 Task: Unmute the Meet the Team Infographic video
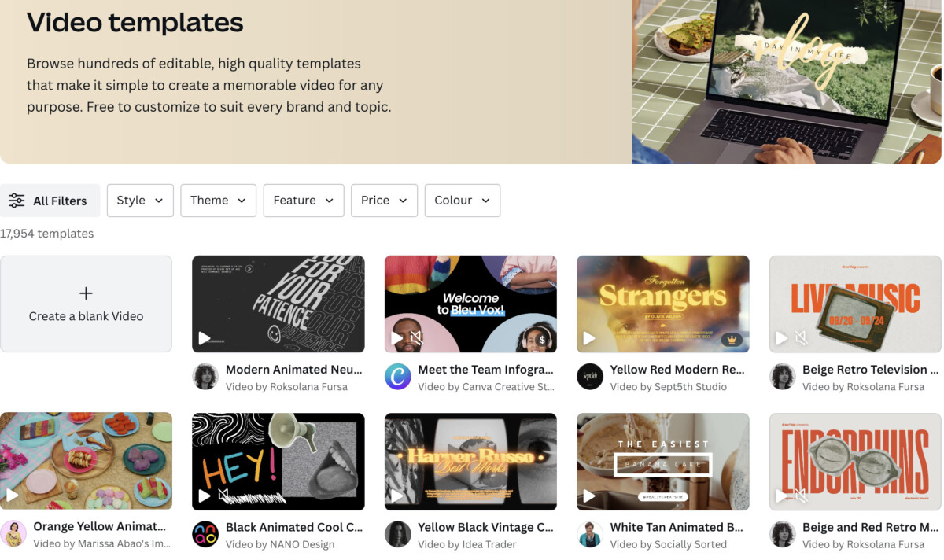click(417, 338)
